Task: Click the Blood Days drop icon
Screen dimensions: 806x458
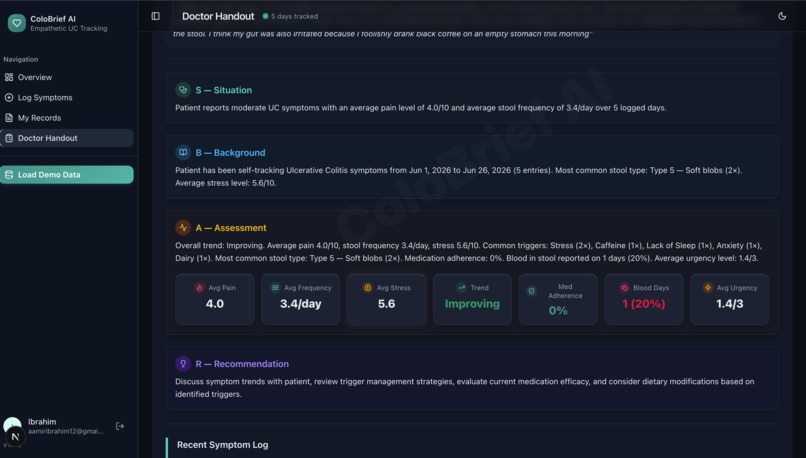Action: click(624, 288)
